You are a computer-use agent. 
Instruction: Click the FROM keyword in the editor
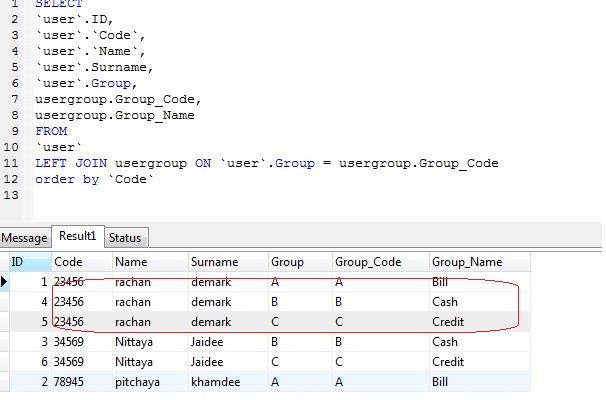pos(51,131)
